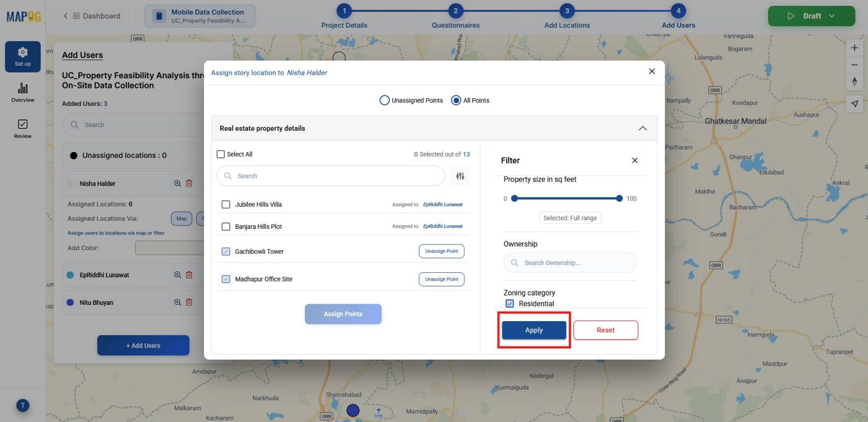
Task: Toggle Gachibowli Tower checkbox
Action: (226, 252)
